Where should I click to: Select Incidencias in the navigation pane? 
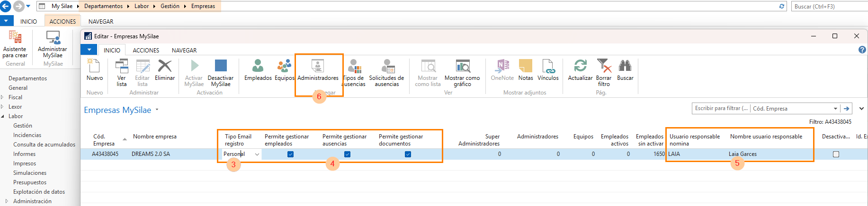tap(27, 135)
